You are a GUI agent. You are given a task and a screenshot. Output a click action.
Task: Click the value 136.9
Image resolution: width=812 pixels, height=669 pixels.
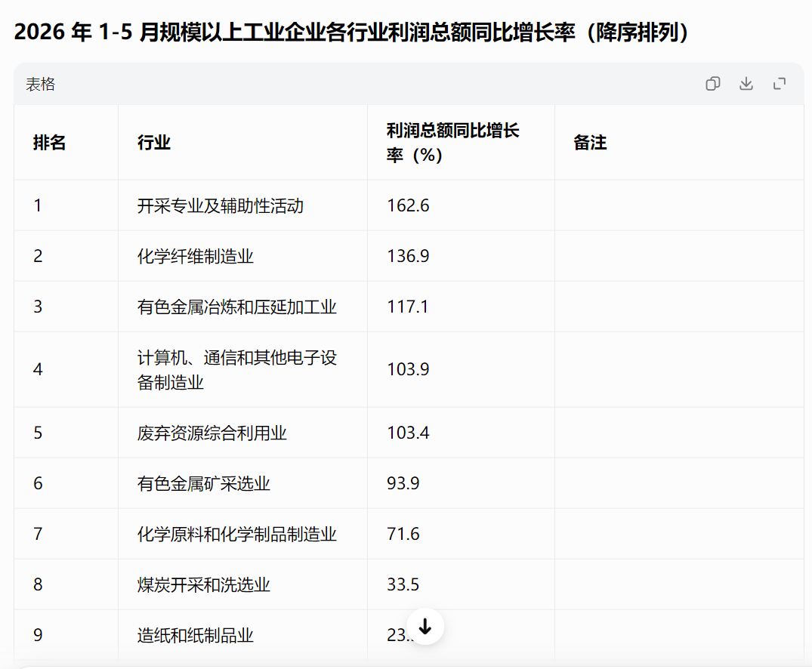(408, 256)
